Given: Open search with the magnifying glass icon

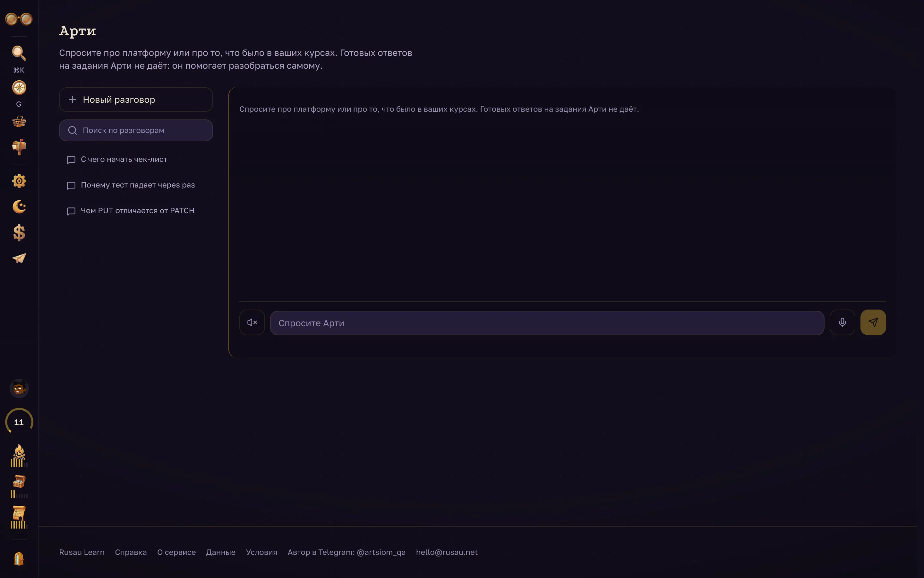Looking at the screenshot, I should 19,53.
